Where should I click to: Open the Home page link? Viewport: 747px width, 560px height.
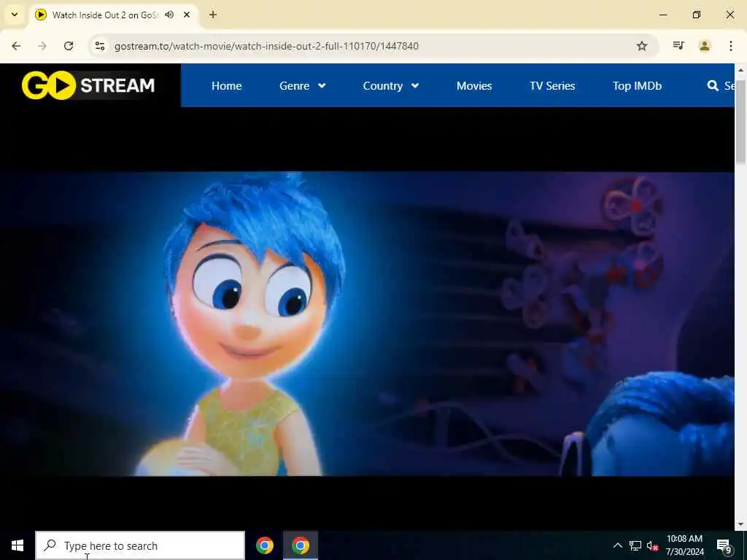coord(226,86)
